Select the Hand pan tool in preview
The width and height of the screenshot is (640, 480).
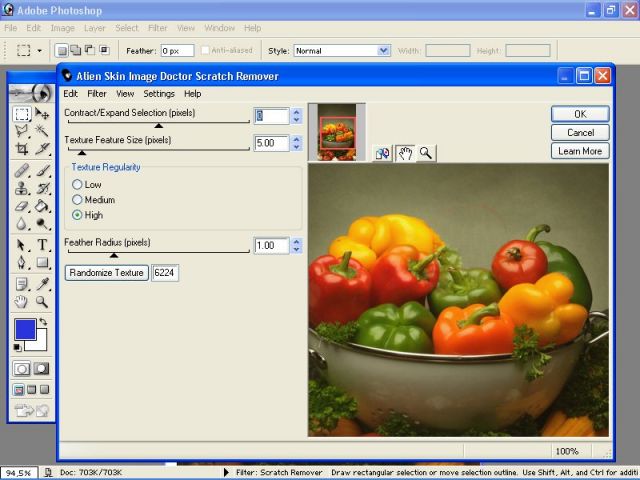coord(405,153)
